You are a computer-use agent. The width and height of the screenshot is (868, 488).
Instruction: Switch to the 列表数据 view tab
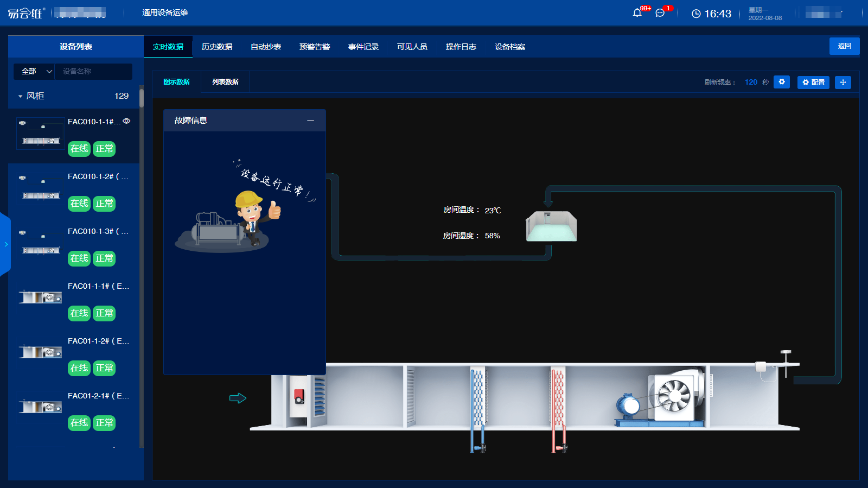pos(225,82)
